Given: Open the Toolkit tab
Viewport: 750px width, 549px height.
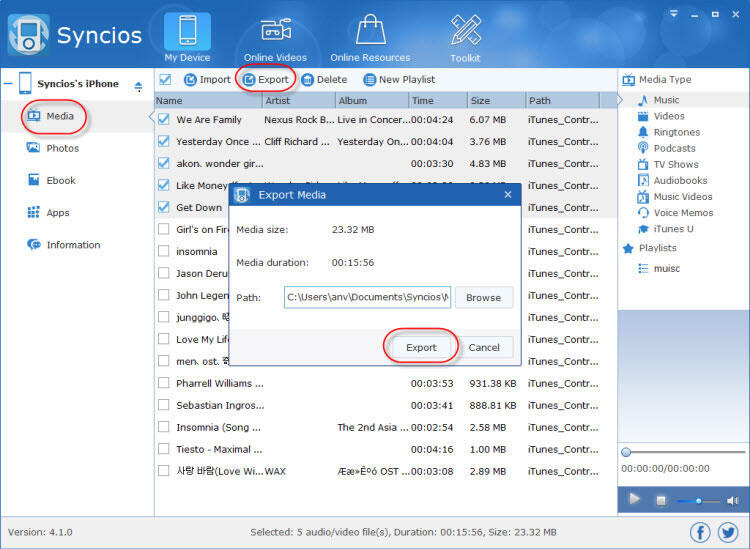Looking at the screenshot, I should [x=465, y=38].
